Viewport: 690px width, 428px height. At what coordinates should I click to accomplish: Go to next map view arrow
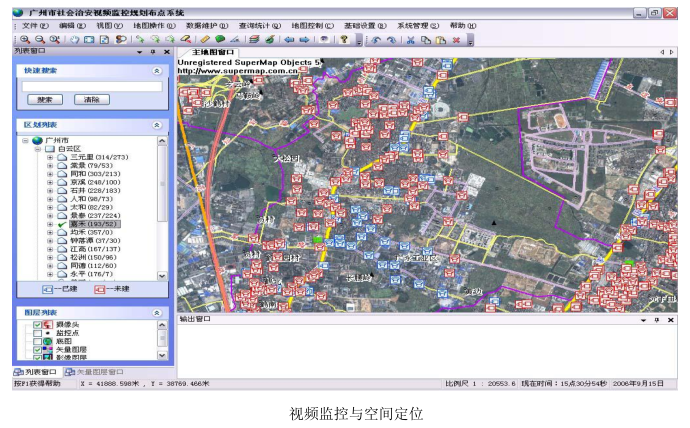pyautogui.click(x=304, y=40)
